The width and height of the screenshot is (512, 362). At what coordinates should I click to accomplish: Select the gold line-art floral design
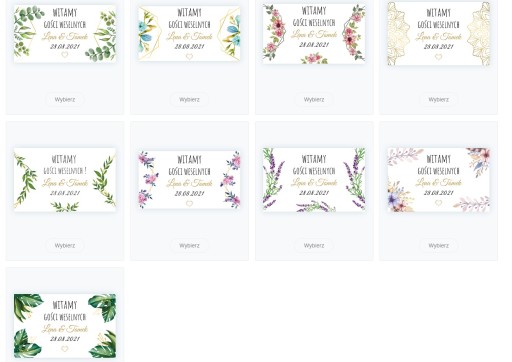coord(438,33)
